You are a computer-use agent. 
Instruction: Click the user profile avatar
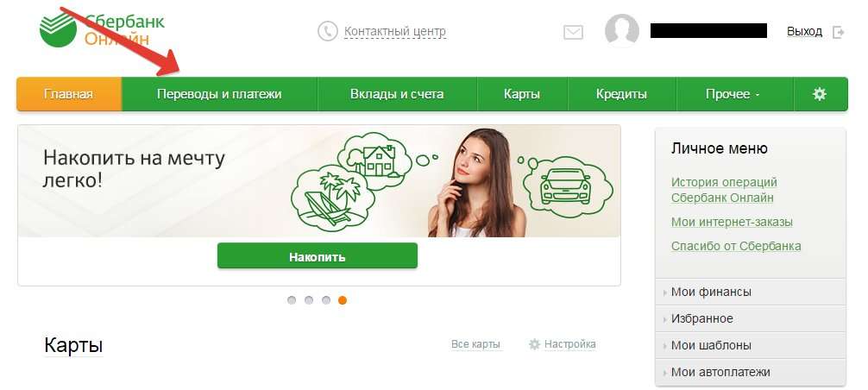click(622, 30)
